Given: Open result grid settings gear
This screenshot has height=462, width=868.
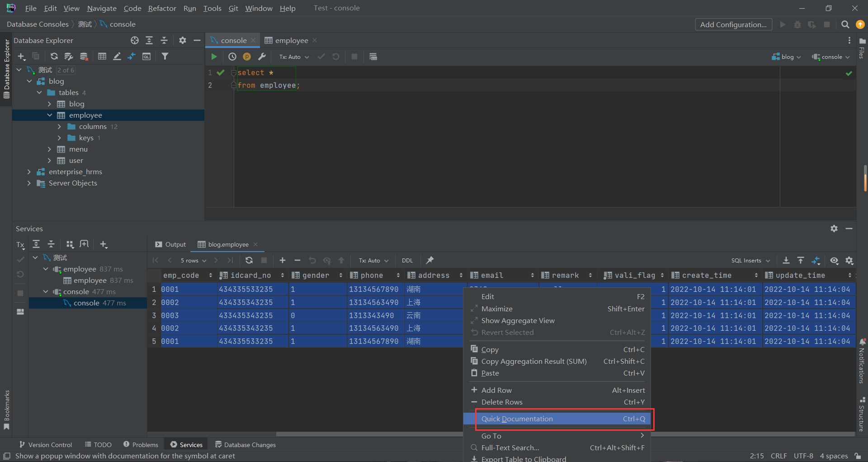Looking at the screenshot, I should pyautogui.click(x=849, y=260).
